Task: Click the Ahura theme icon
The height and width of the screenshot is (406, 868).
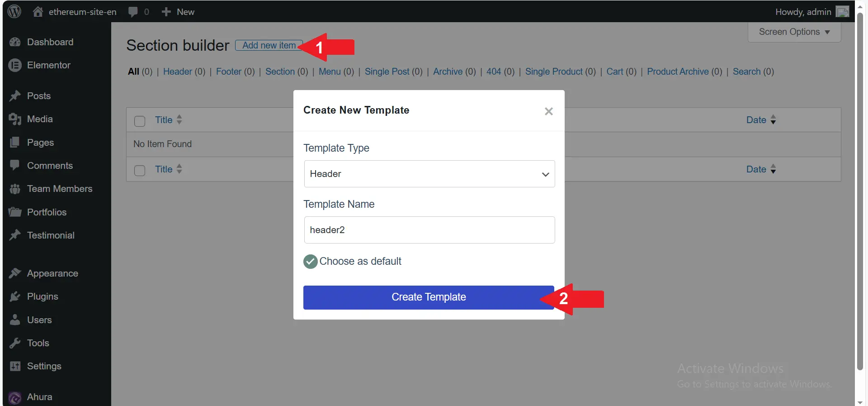Action: [15, 397]
